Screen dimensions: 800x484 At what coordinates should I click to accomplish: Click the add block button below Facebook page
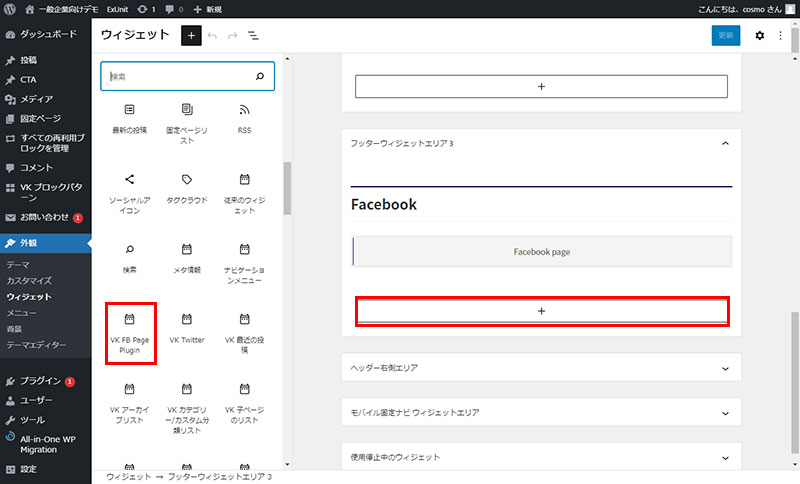click(x=541, y=311)
